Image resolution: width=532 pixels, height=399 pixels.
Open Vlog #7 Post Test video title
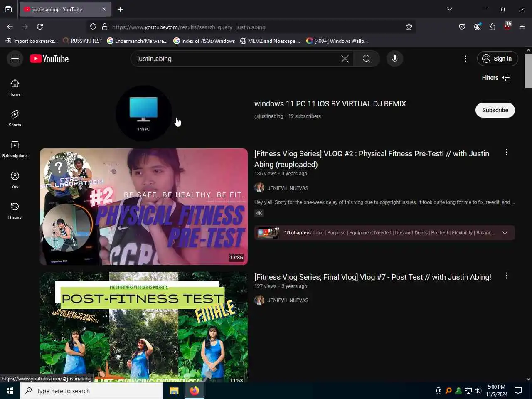point(373,277)
